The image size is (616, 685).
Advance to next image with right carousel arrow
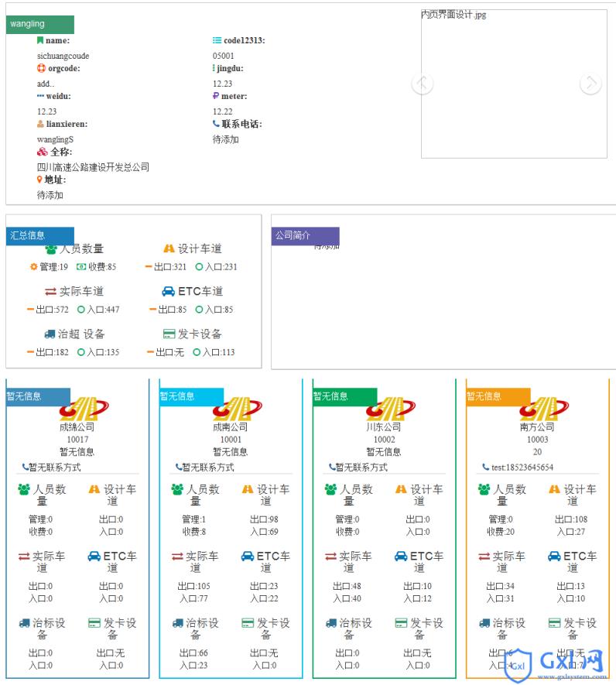coord(590,84)
